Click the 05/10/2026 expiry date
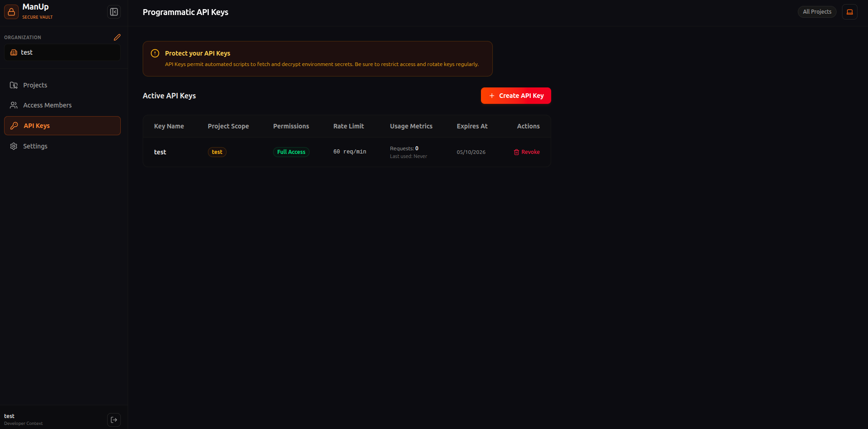Viewport: 868px width, 429px height. (471, 152)
